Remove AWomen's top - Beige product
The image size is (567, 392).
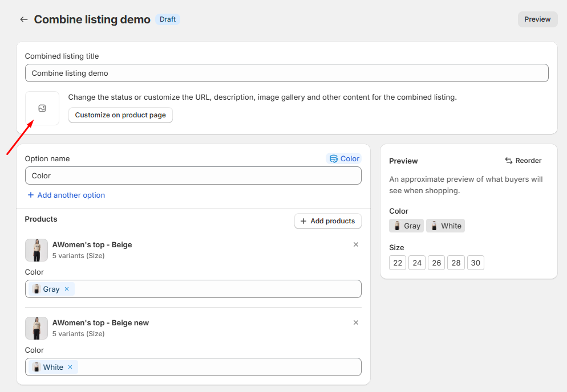(356, 244)
